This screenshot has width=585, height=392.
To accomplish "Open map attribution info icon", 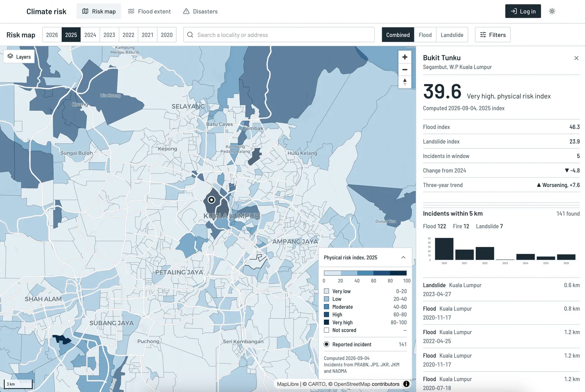I will [x=406, y=384].
